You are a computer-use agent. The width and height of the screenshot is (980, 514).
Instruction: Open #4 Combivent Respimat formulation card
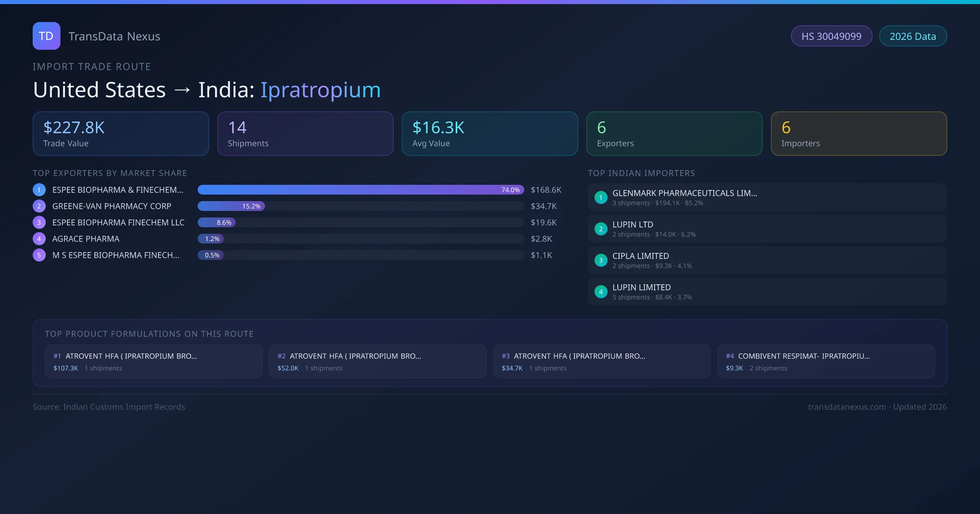pos(826,361)
